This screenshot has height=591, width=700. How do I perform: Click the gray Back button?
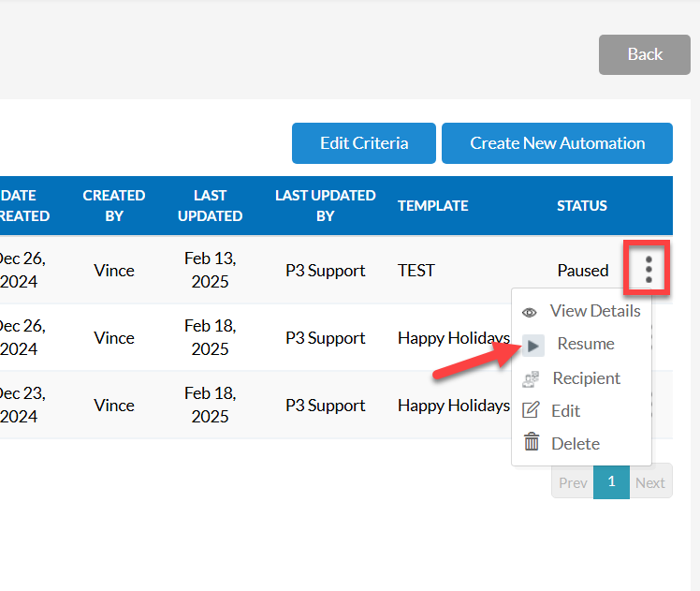(644, 54)
